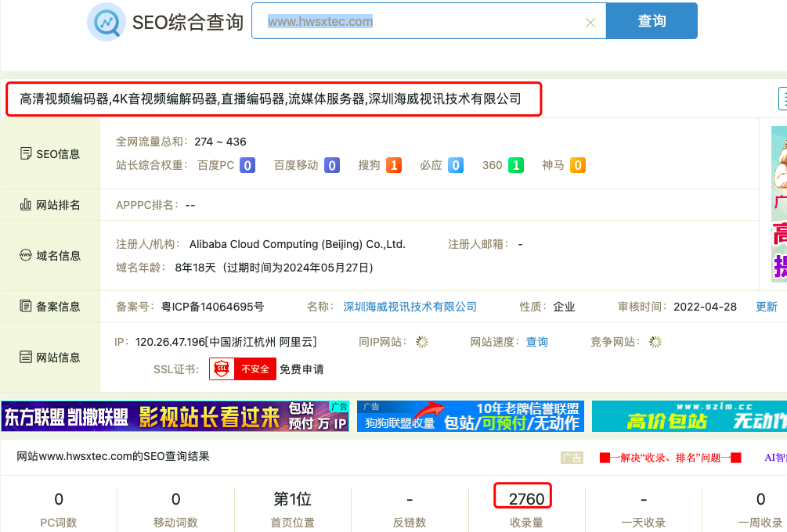Click the SEO综合查询 magnifier logo icon

click(106, 22)
